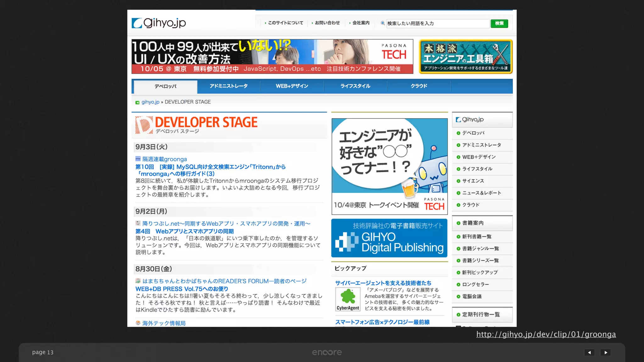
Task: Select the ライフスタイル tab
Action: (x=356, y=86)
